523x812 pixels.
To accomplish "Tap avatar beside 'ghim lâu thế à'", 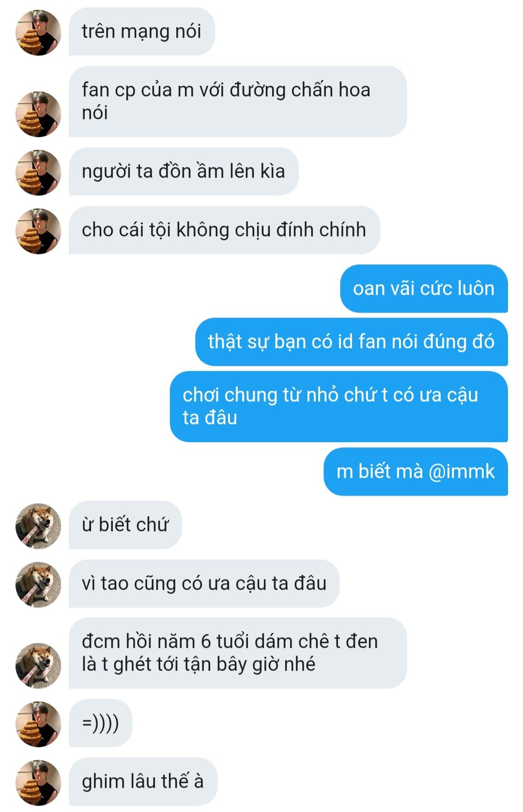I will (38, 782).
